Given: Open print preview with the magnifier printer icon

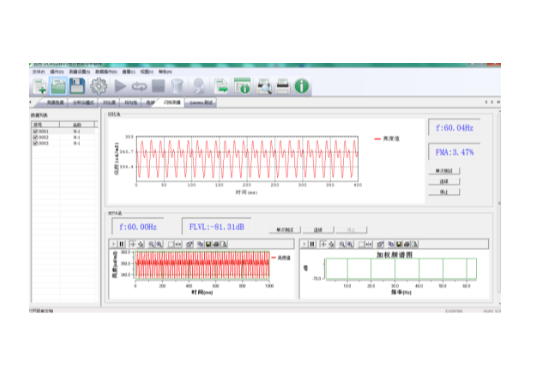Looking at the screenshot, I should click(x=264, y=86).
